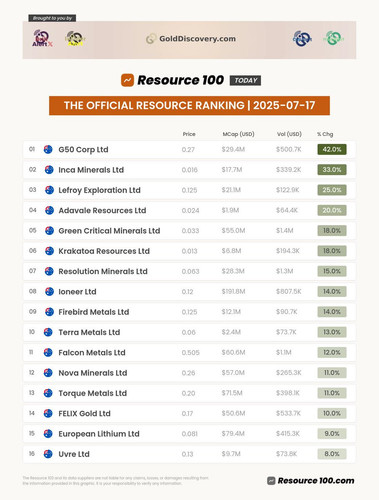Click the orange Resource 100 chart icon
The image size is (379, 500).
tap(127, 80)
